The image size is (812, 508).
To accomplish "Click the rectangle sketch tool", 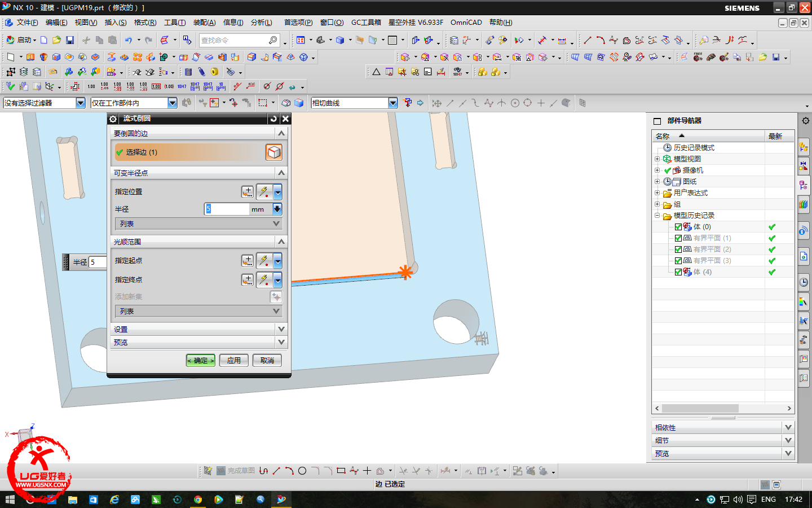I will click(341, 471).
